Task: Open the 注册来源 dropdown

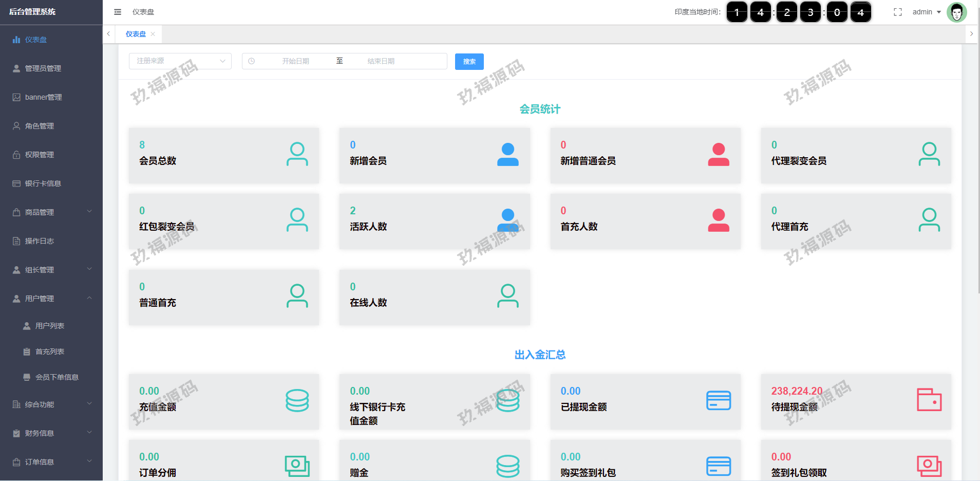Action: tap(180, 61)
